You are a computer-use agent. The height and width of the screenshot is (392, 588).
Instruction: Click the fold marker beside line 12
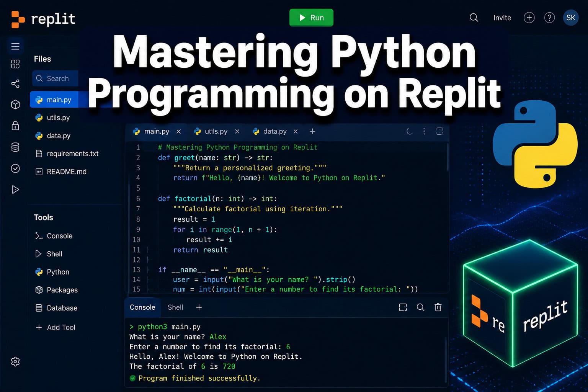(148, 260)
